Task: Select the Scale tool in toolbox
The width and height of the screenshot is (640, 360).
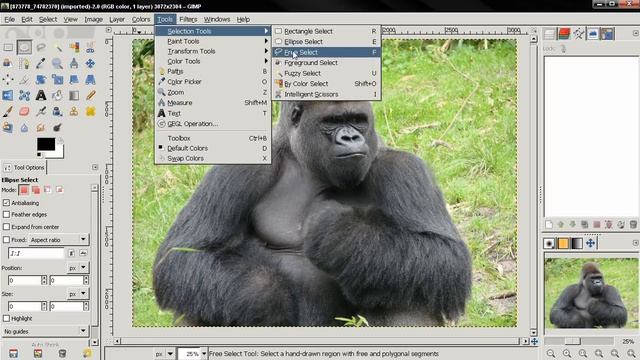Action: pos(58,79)
